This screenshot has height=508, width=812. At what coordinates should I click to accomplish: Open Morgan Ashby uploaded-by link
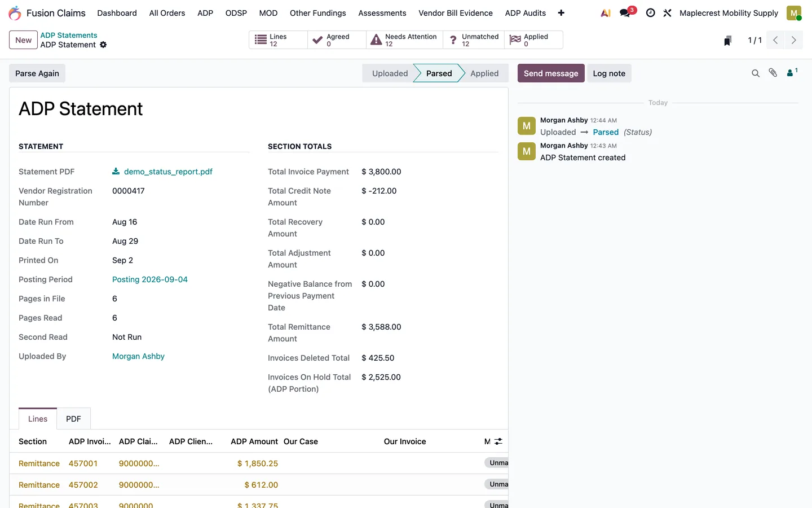(138, 356)
